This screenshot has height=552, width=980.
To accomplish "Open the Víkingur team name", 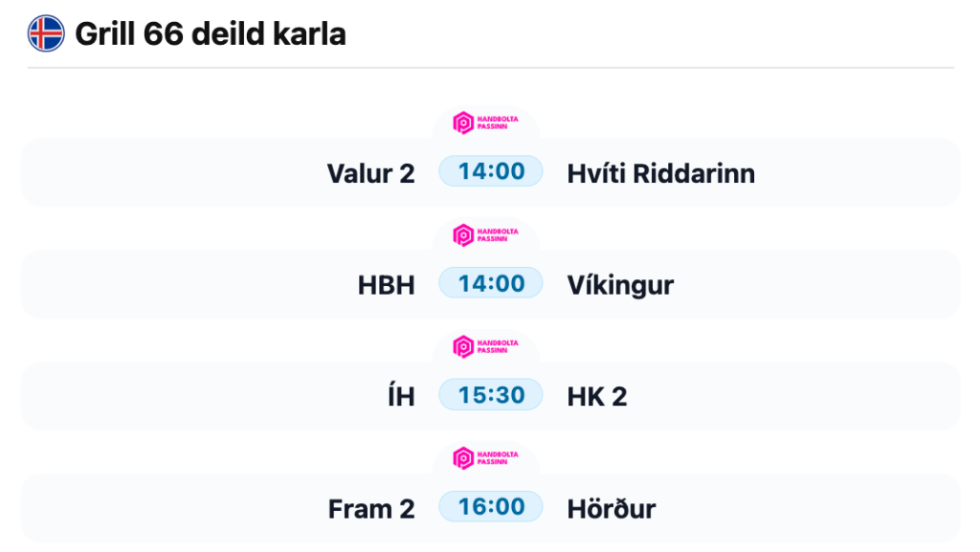I will tap(620, 285).
